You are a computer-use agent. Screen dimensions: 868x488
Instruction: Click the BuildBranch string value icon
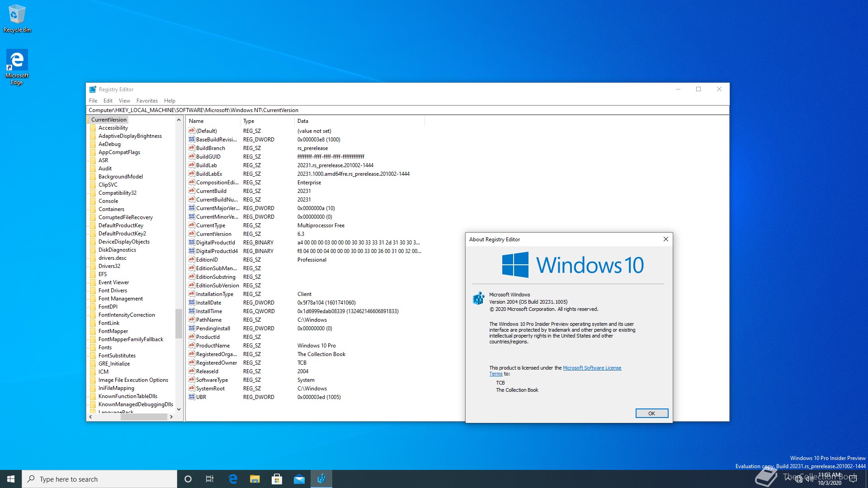tap(192, 148)
